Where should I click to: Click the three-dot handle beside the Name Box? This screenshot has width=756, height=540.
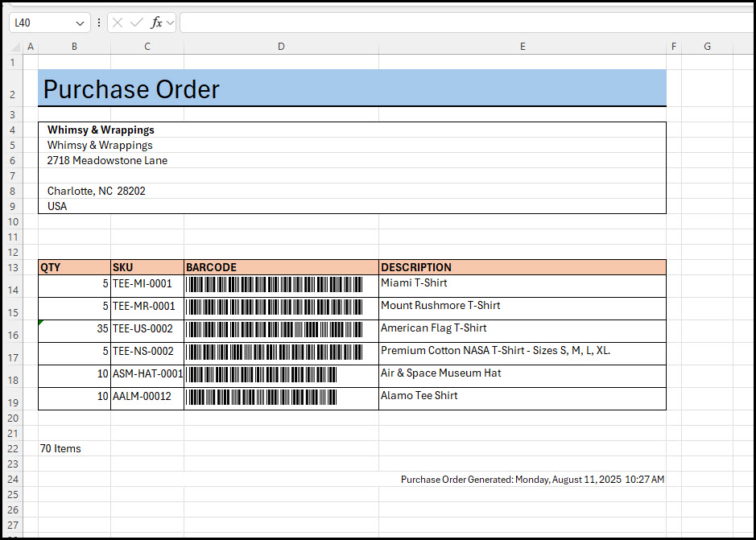pos(99,23)
